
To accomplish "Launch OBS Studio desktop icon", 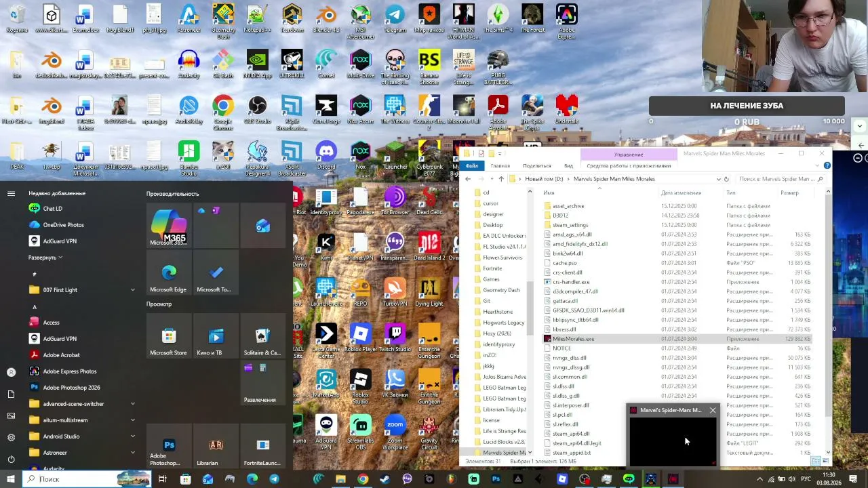I will 257,110.
